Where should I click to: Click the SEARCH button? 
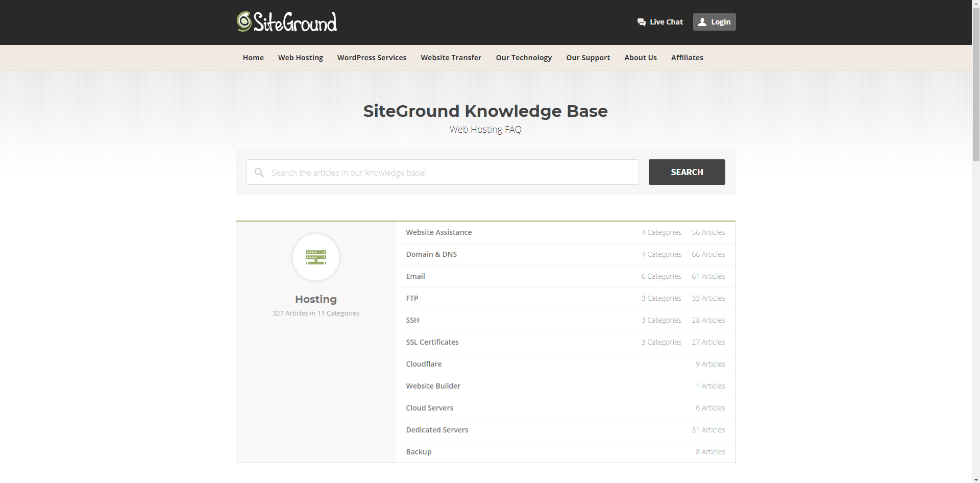[687, 172]
